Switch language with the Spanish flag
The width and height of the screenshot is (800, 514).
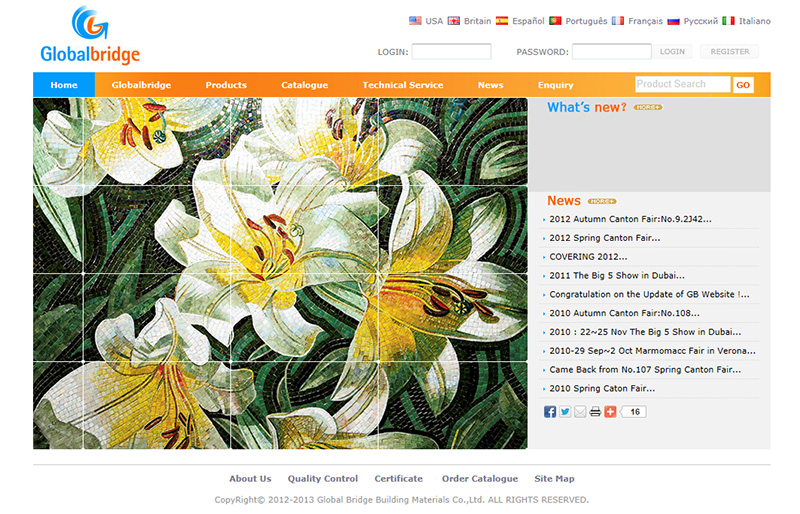[502, 21]
